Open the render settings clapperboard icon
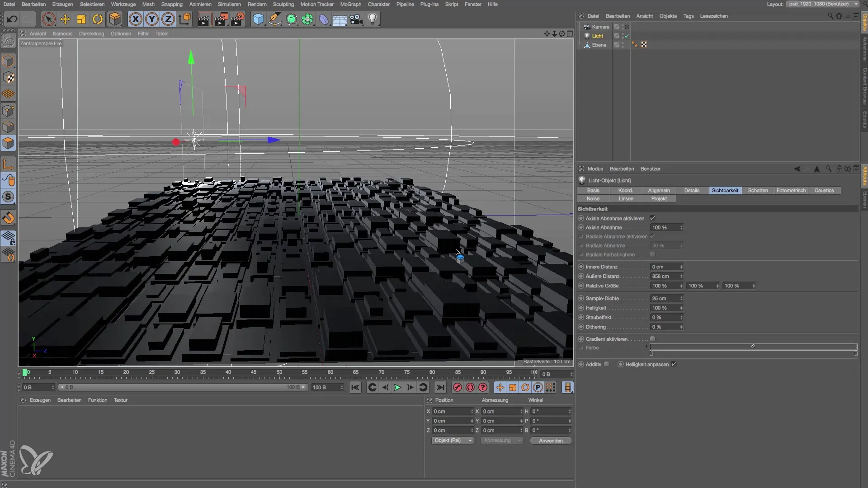This screenshot has height=488, width=868. click(238, 19)
